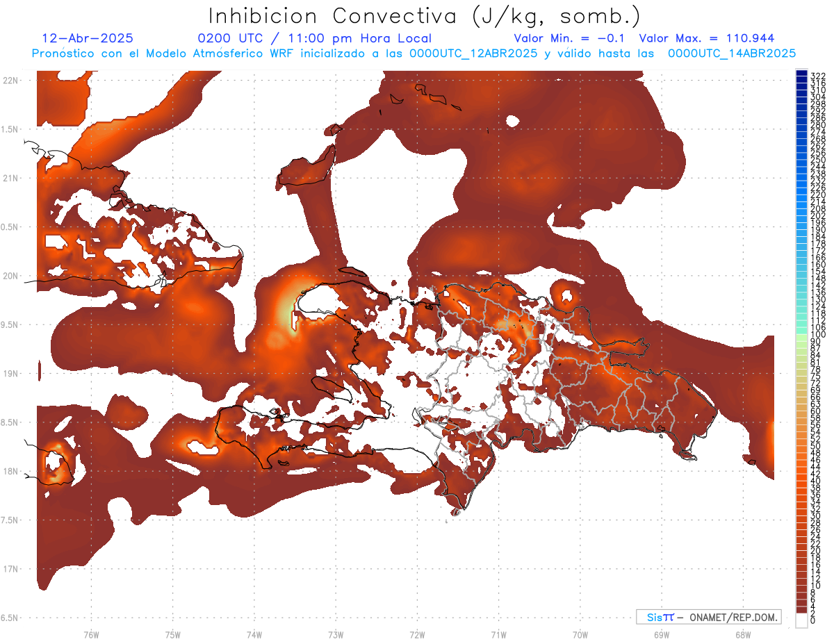This screenshot has height=644, width=834.
Task: Click the '73W' longitude label
Action: click(x=336, y=634)
